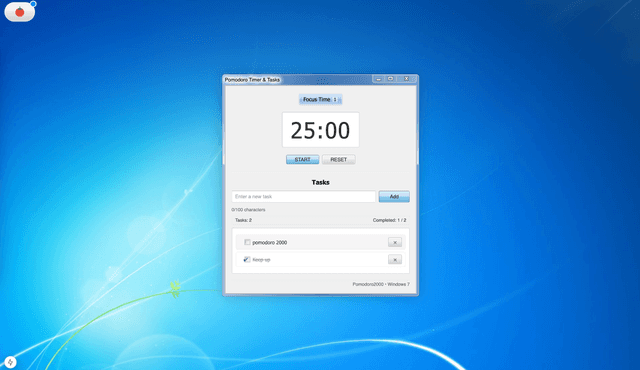Click the tomato icon at top-left
Image resolution: width=640 pixels, height=370 pixels.
pyautogui.click(x=20, y=12)
